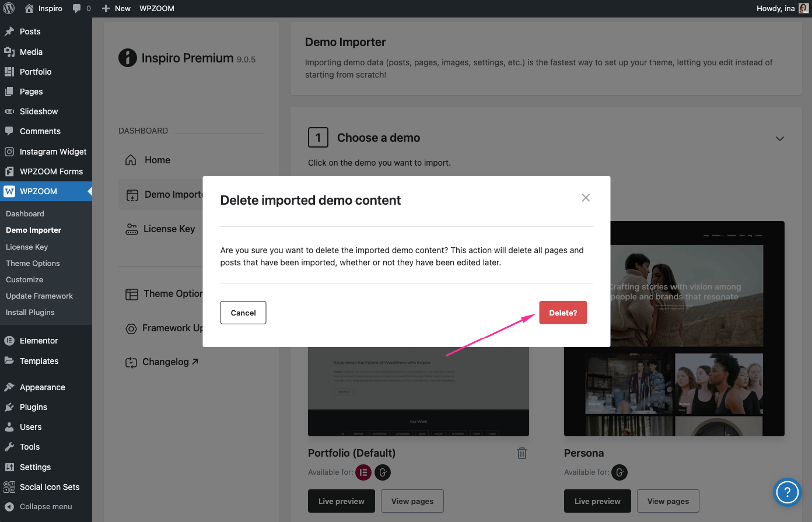This screenshot has height=522, width=812.
Task: Open Theme Options in the WPZOOM submenu
Action: [33, 263]
